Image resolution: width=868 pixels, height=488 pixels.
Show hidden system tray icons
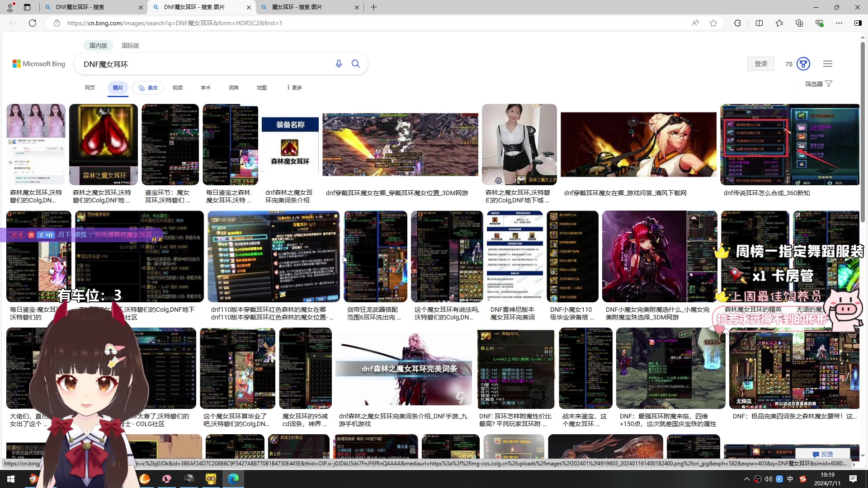click(x=746, y=479)
